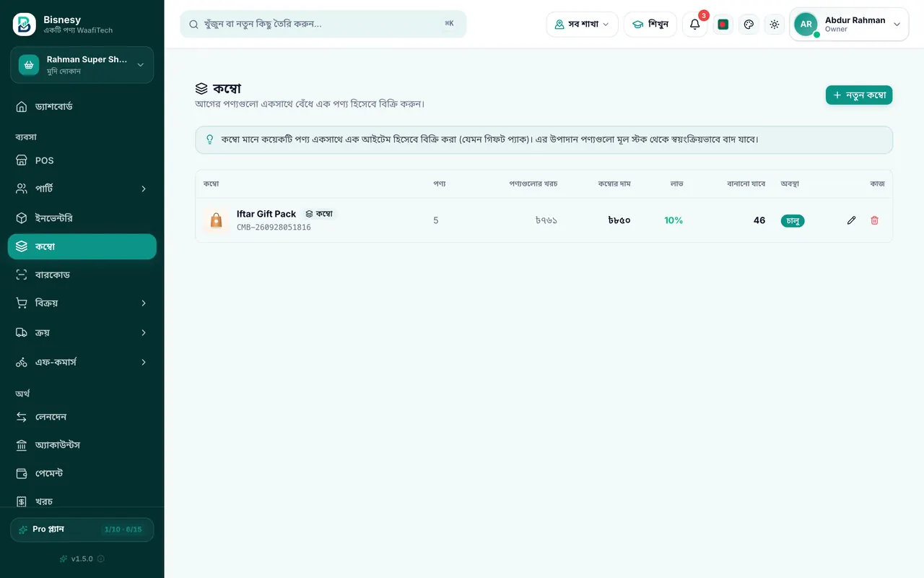Toggle light mode with the sun icon
Image resolution: width=924 pixels, height=578 pixels.
[775, 24]
